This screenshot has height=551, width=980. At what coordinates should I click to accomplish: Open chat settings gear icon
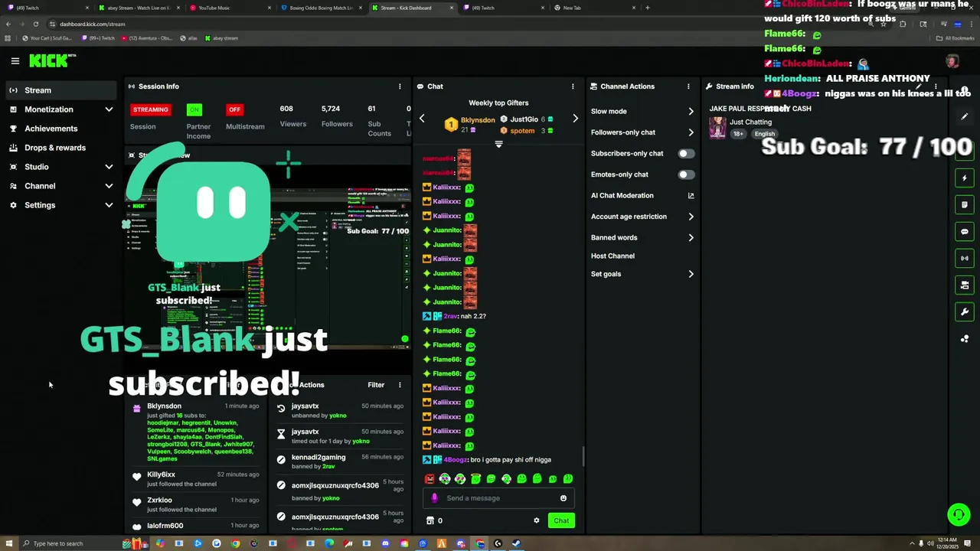[536, 520]
